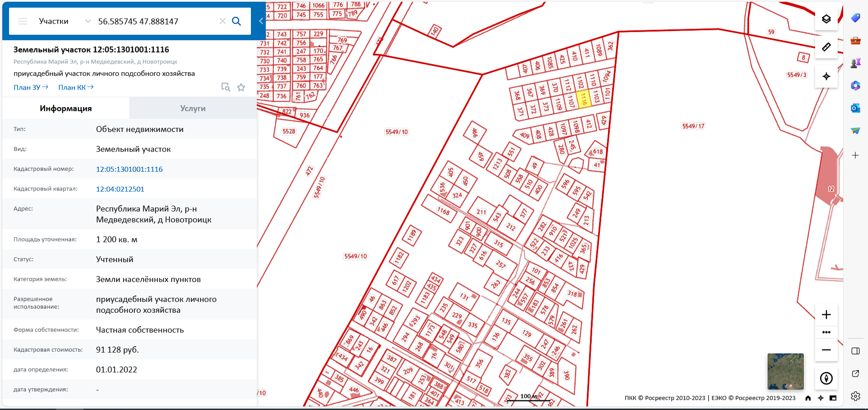
Task: Click parcel 1168 on the map
Action: pos(443,211)
